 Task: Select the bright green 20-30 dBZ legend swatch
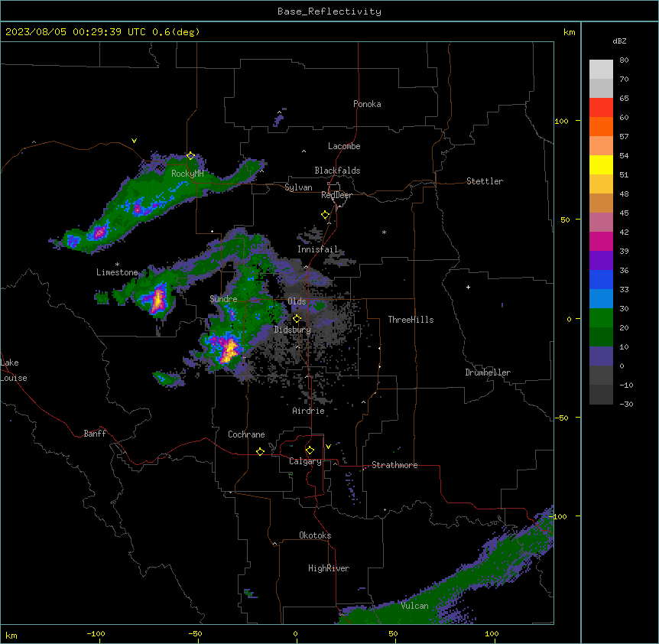pyautogui.click(x=601, y=318)
